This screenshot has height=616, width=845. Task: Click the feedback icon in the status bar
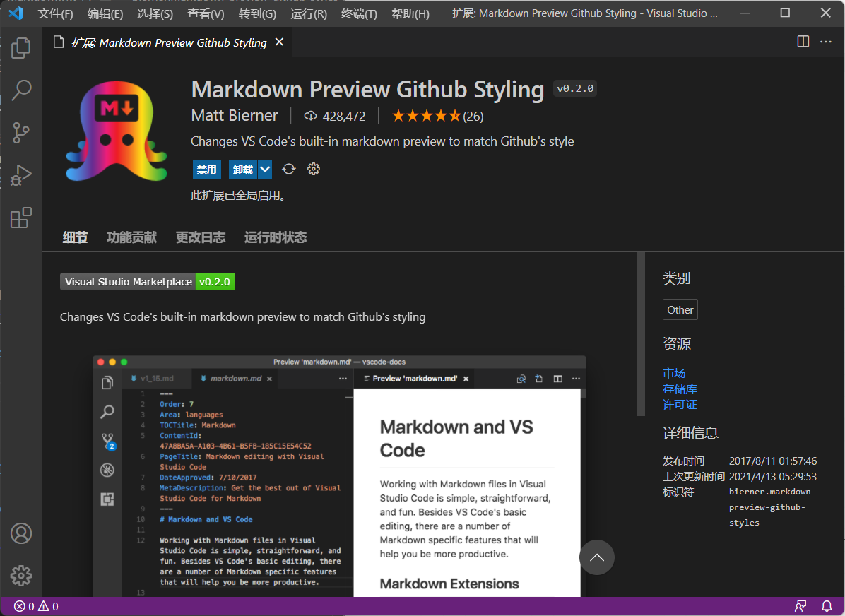pyautogui.click(x=800, y=606)
